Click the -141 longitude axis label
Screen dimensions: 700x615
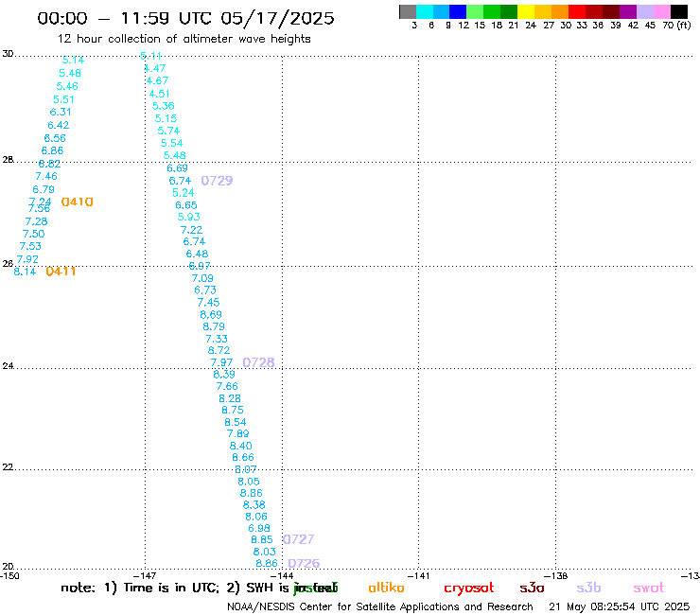point(418,575)
